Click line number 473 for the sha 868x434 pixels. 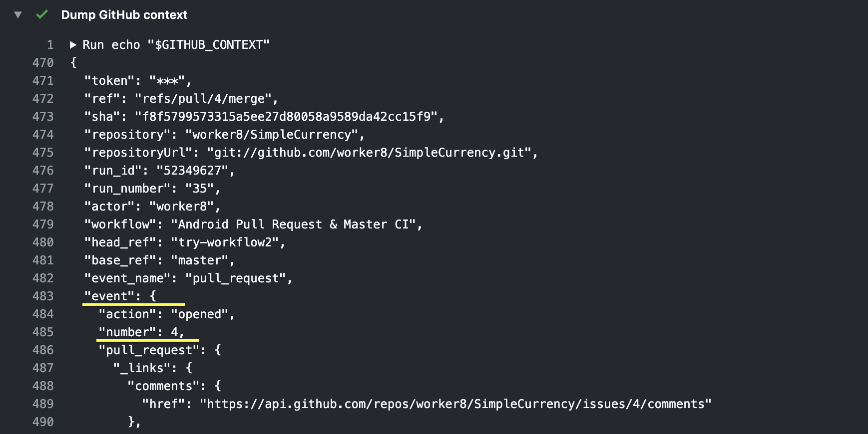coord(43,117)
